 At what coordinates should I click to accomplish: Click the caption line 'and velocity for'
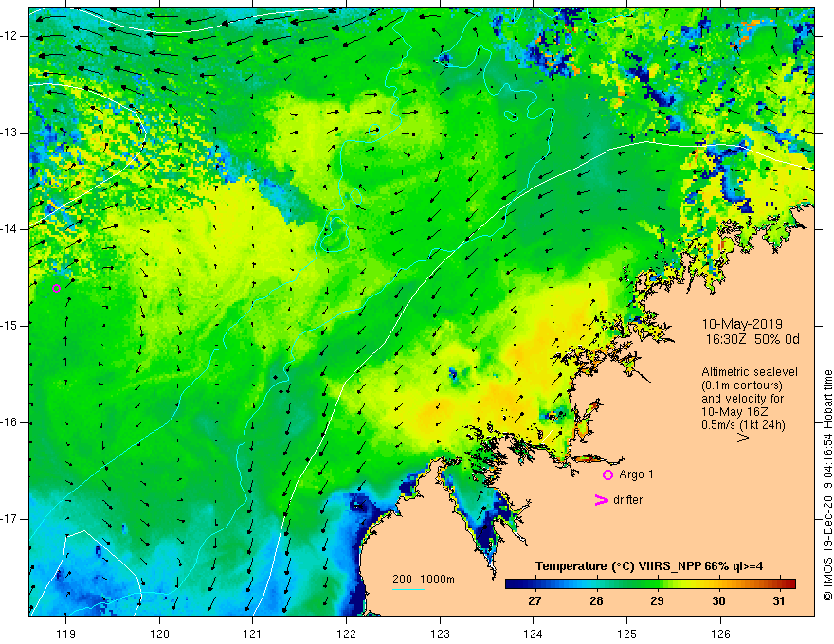point(742,399)
